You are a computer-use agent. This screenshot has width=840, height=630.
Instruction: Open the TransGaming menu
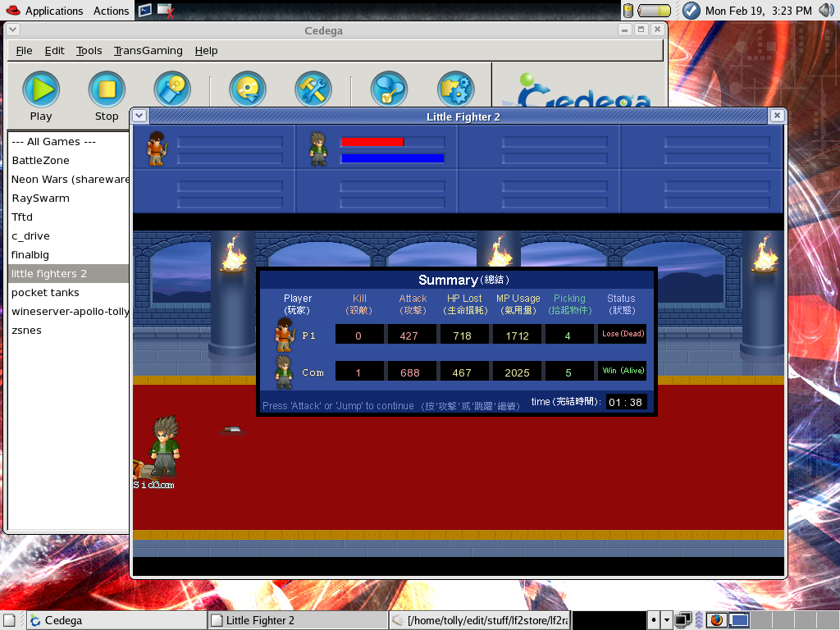point(148,50)
